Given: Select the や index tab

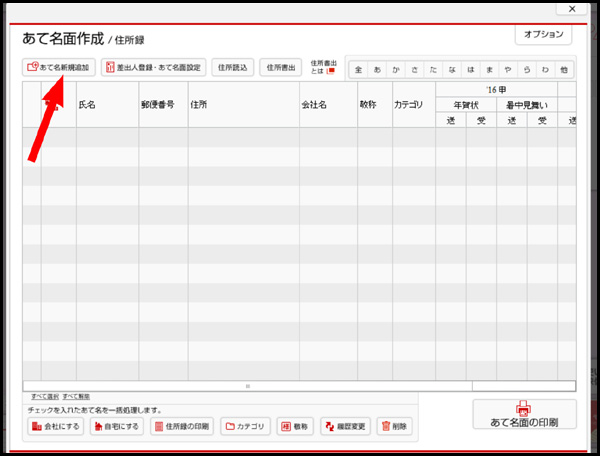Looking at the screenshot, I should [508, 70].
